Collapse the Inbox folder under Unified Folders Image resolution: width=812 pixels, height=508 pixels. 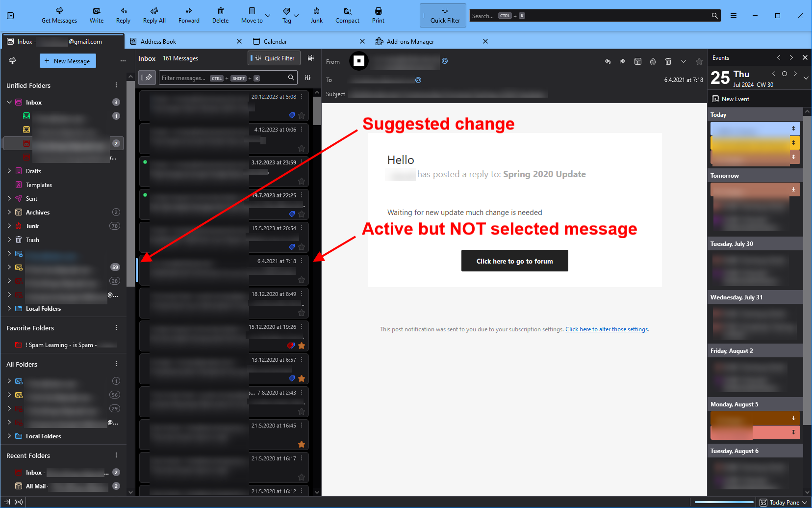pos(9,102)
